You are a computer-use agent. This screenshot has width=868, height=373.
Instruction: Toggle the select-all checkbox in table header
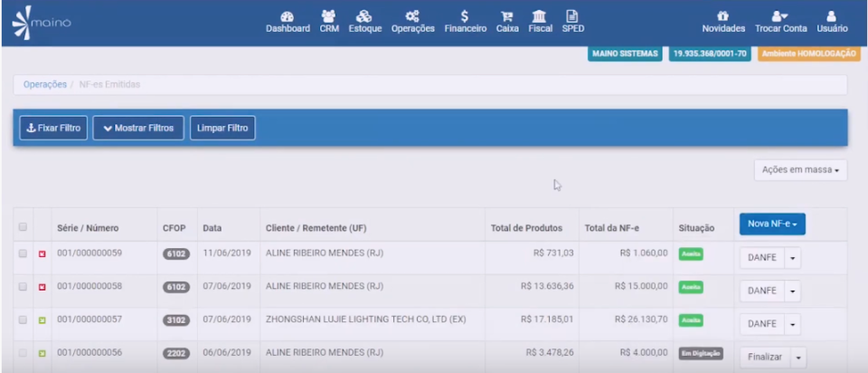coord(23,227)
